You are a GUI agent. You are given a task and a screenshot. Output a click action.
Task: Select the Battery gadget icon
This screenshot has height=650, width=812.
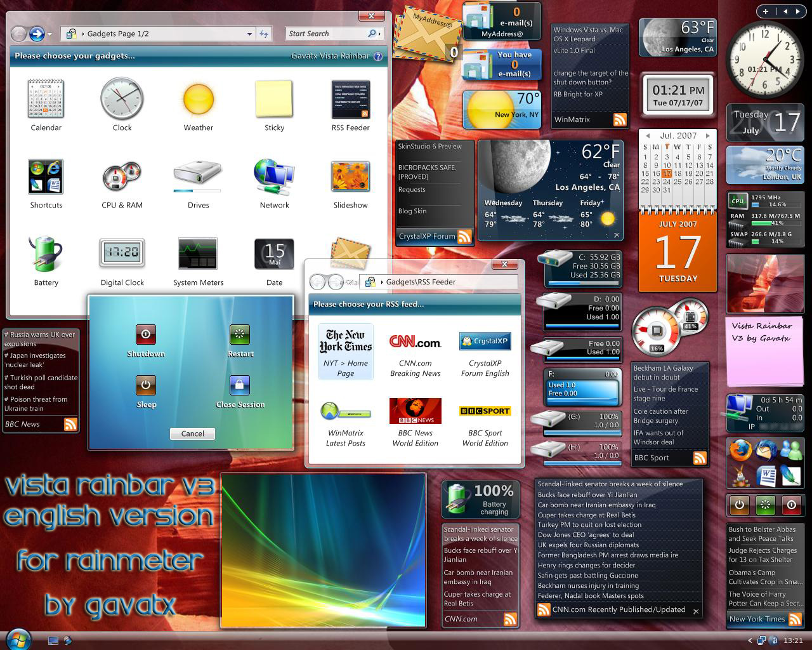tap(46, 254)
